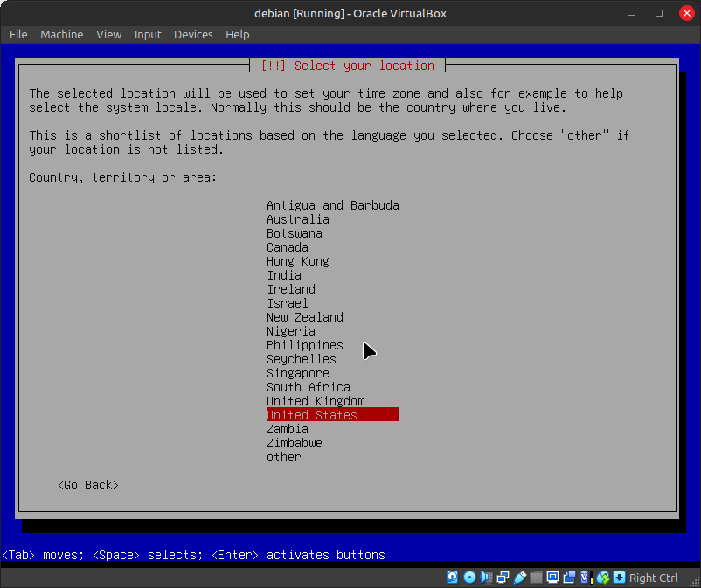Select the 'other' location option
Image resolution: width=701 pixels, height=588 pixels.
click(x=284, y=457)
